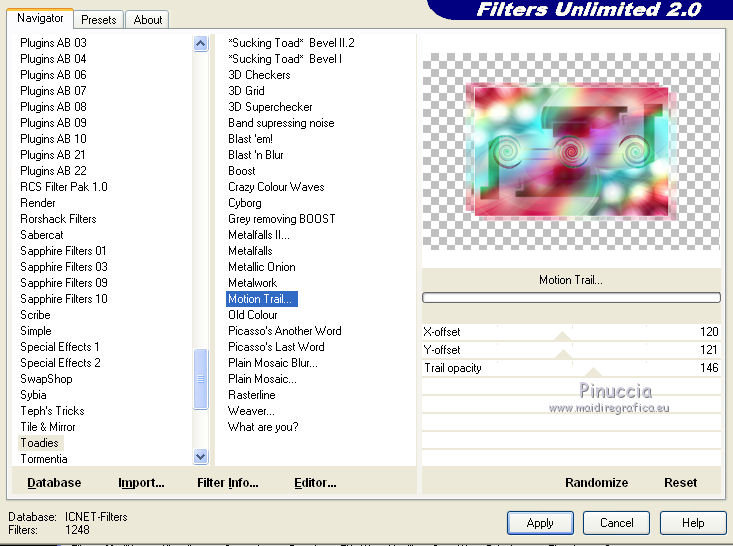Open the About tab
Image resolution: width=733 pixels, height=546 pixels.
(x=147, y=20)
